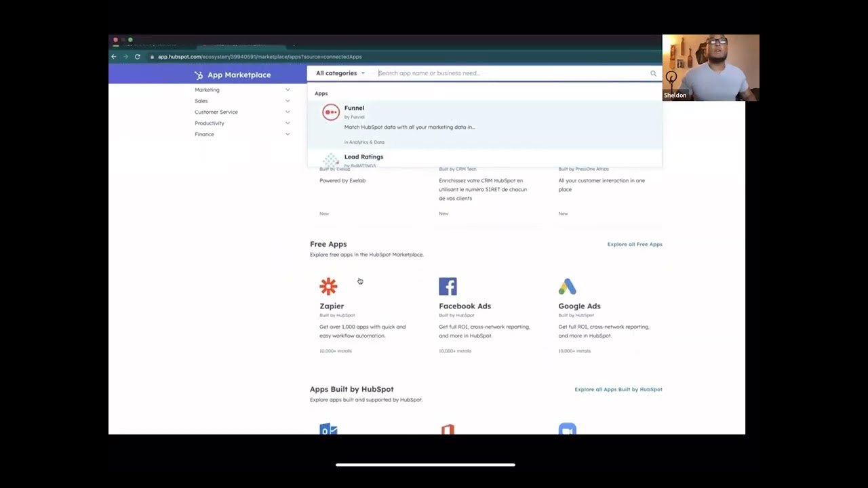The width and height of the screenshot is (868, 488).
Task: Click the Free Apps section heading
Action: (328, 244)
